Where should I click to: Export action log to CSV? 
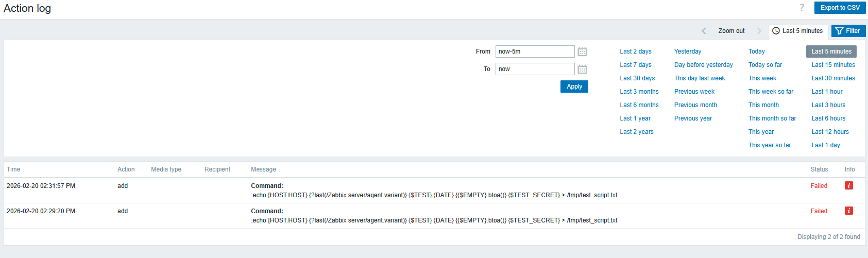click(840, 8)
